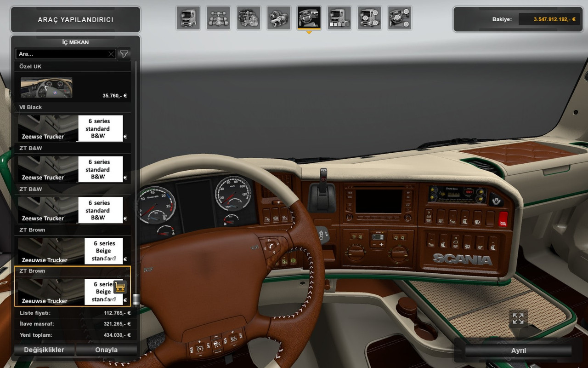Open the truck exterior accessories icon
588x368 pixels.
click(369, 18)
